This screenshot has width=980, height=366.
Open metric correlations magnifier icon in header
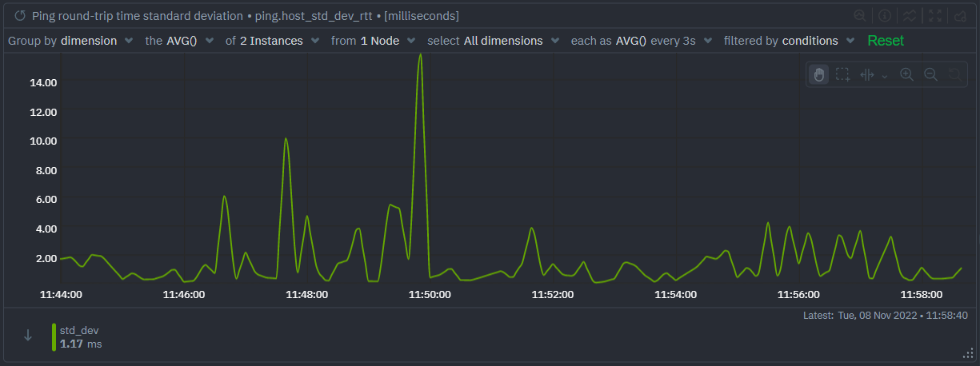pyautogui.click(x=859, y=15)
